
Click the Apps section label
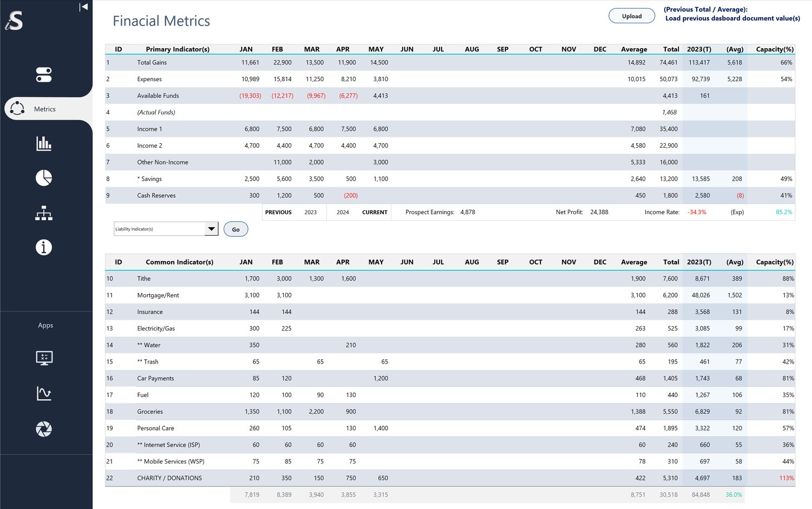[45, 325]
